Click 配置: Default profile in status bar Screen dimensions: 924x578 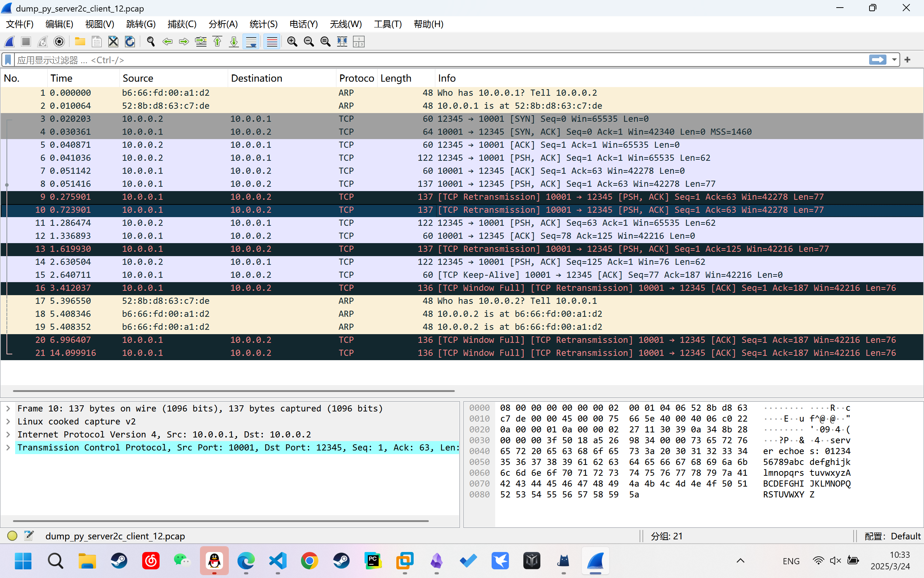coord(893,536)
